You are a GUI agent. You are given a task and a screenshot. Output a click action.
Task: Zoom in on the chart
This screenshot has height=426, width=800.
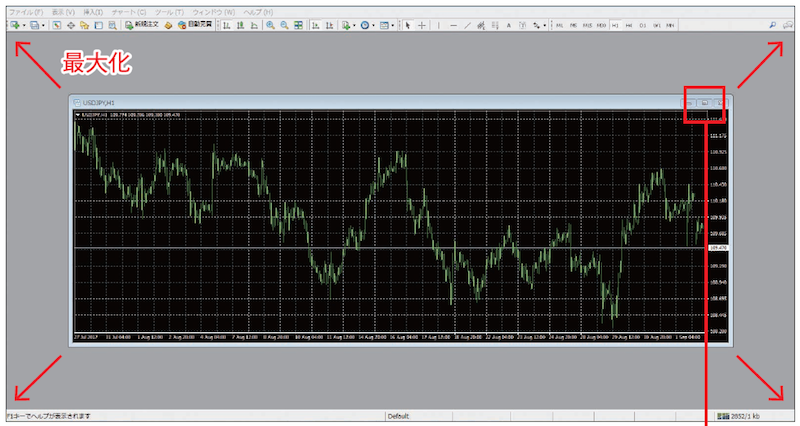pyautogui.click(x=270, y=25)
